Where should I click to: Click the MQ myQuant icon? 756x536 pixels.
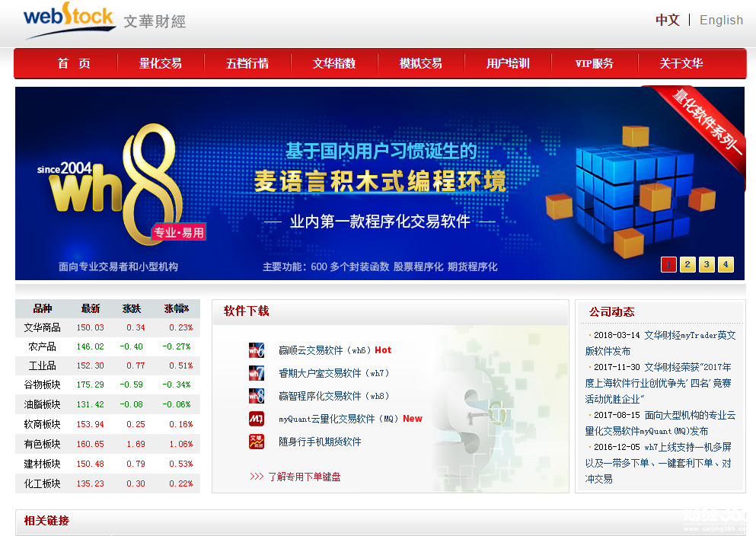click(257, 419)
